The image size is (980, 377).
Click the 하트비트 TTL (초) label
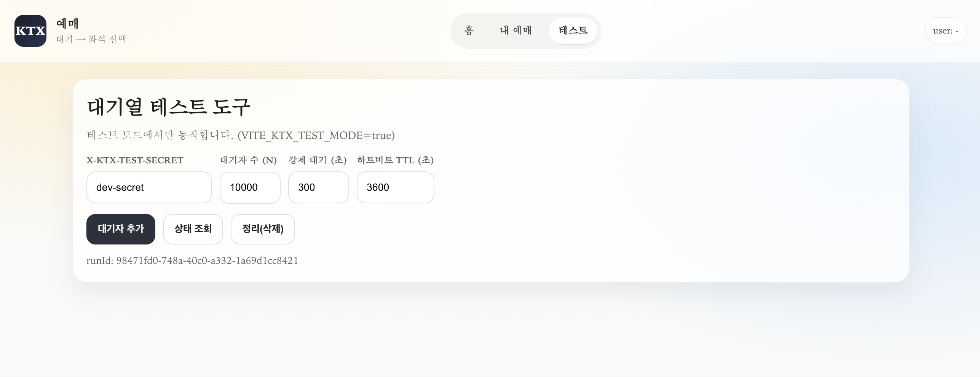[x=395, y=160]
